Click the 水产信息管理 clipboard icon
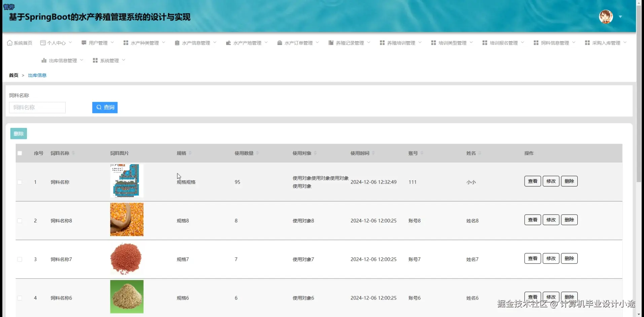This screenshot has width=644, height=317. [177, 43]
